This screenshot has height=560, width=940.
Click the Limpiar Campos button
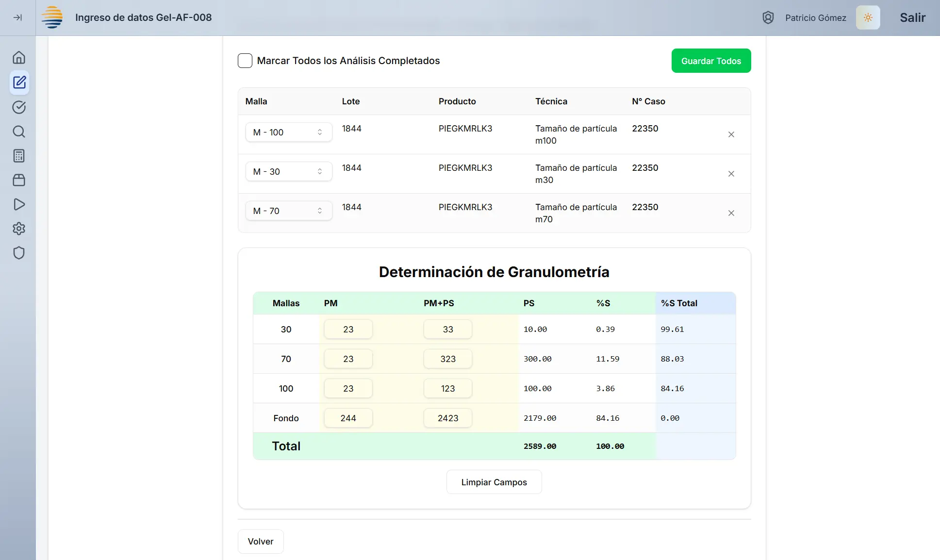tap(494, 482)
